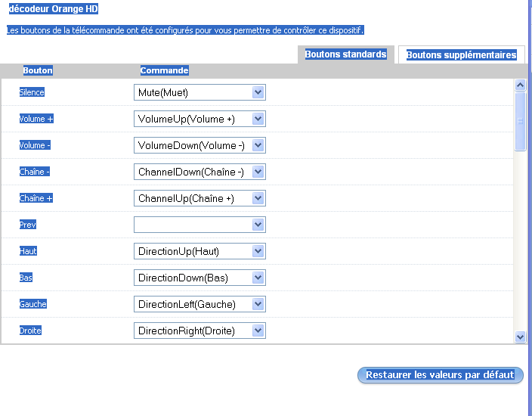Viewport: 532px width, 416px height.
Task: Select the Silence button label
Action: (x=32, y=92)
